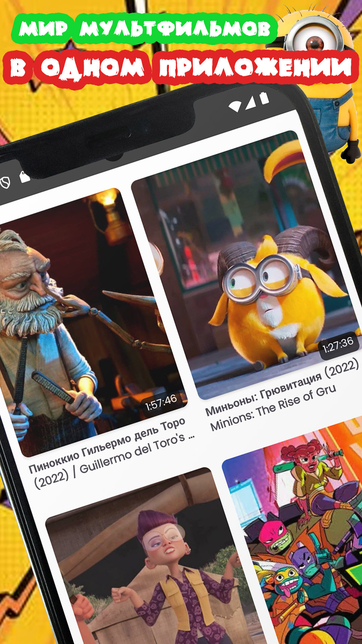Click the 1:27:36 duration badge

point(338,345)
